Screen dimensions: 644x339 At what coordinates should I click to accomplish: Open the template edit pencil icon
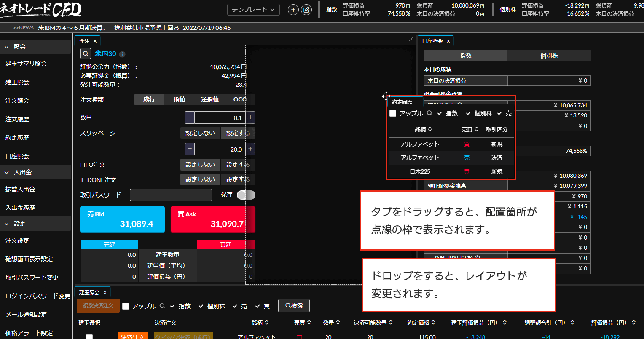click(x=306, y=10)
